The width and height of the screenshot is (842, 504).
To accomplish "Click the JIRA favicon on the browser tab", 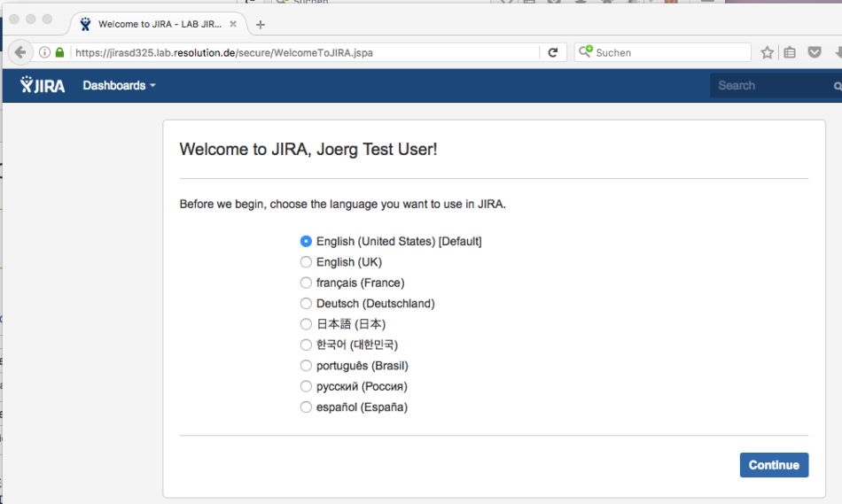I will [85, 24].
